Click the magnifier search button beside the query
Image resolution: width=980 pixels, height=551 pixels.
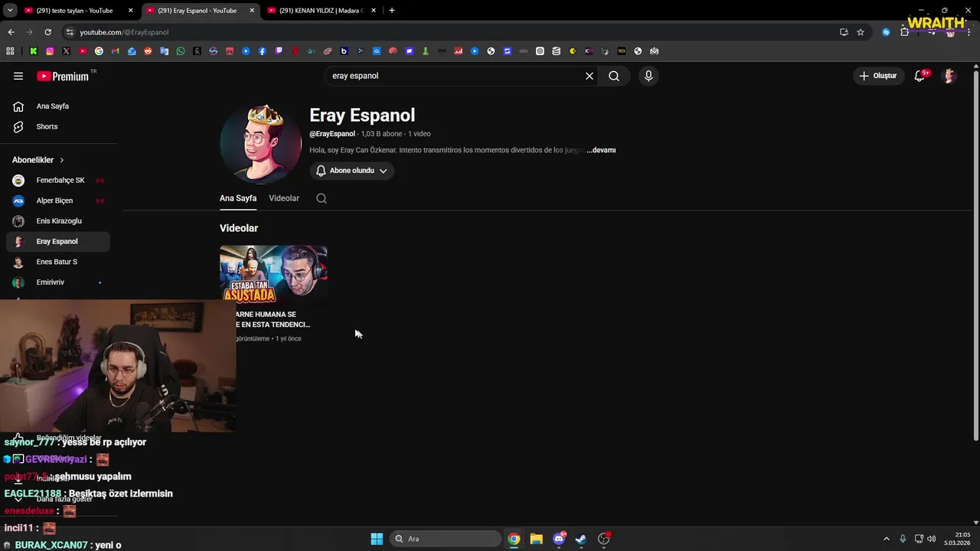click(614, 76)
